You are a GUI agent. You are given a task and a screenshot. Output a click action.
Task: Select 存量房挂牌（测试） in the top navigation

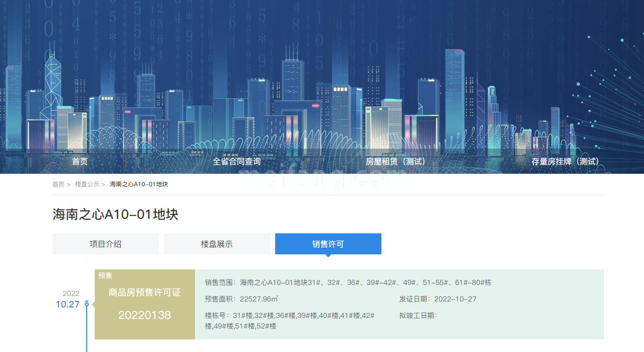tap(565, 162)
